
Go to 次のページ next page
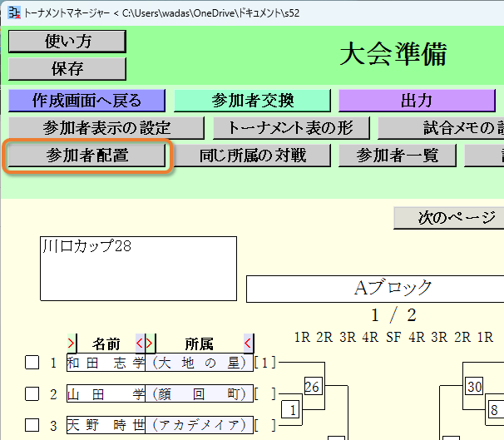449,218
